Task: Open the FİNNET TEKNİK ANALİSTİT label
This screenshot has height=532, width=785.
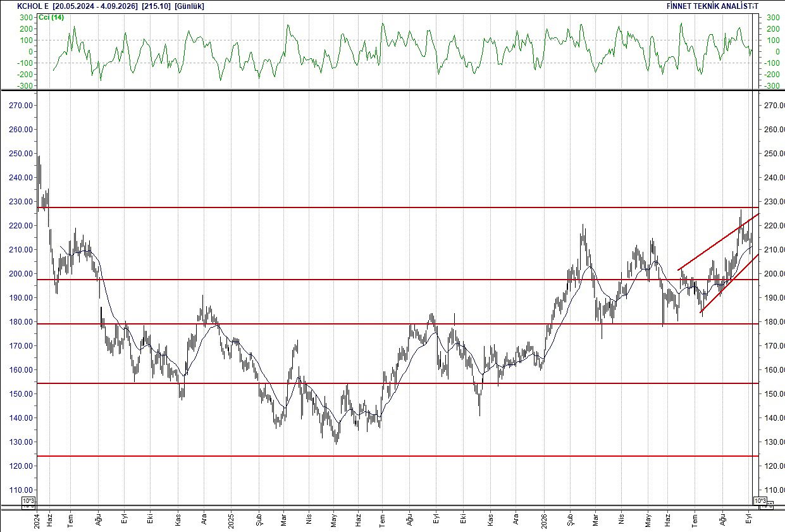Action: [x=712, y=6]
